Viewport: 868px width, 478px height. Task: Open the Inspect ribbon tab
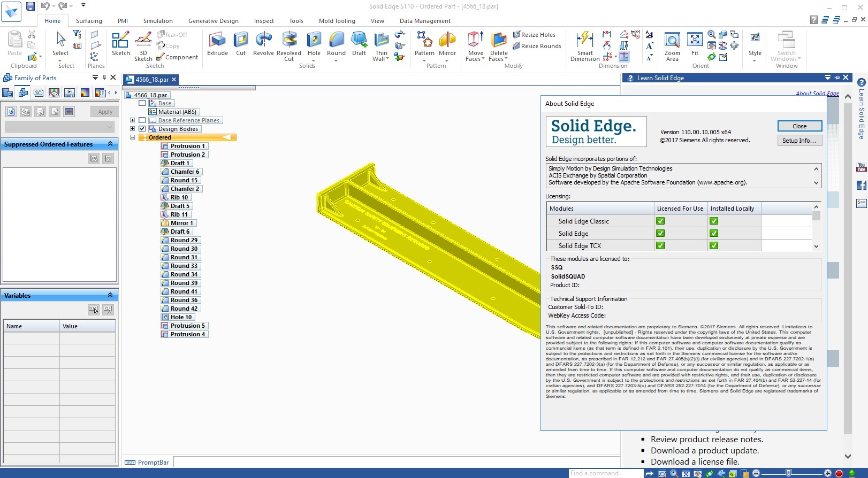pyautogui.click(x=264, y=21)
